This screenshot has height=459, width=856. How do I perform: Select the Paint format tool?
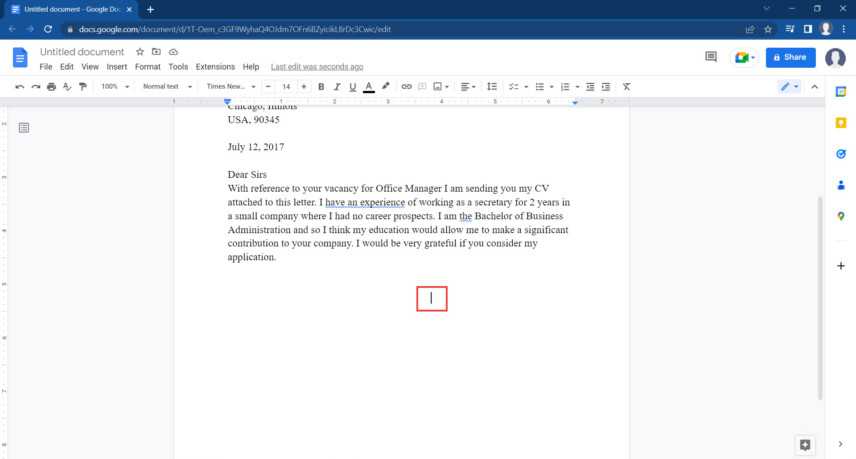pos(83,87)
